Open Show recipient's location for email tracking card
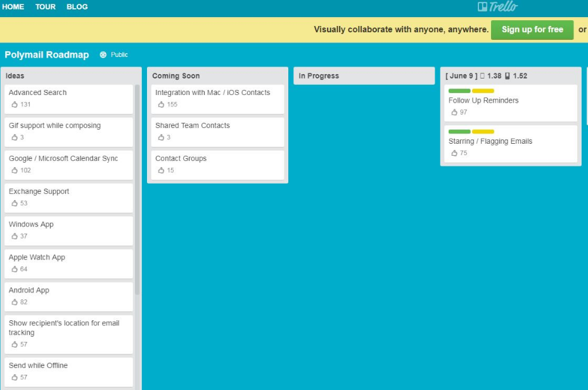588x390 pixels. [x=68, y=334]
